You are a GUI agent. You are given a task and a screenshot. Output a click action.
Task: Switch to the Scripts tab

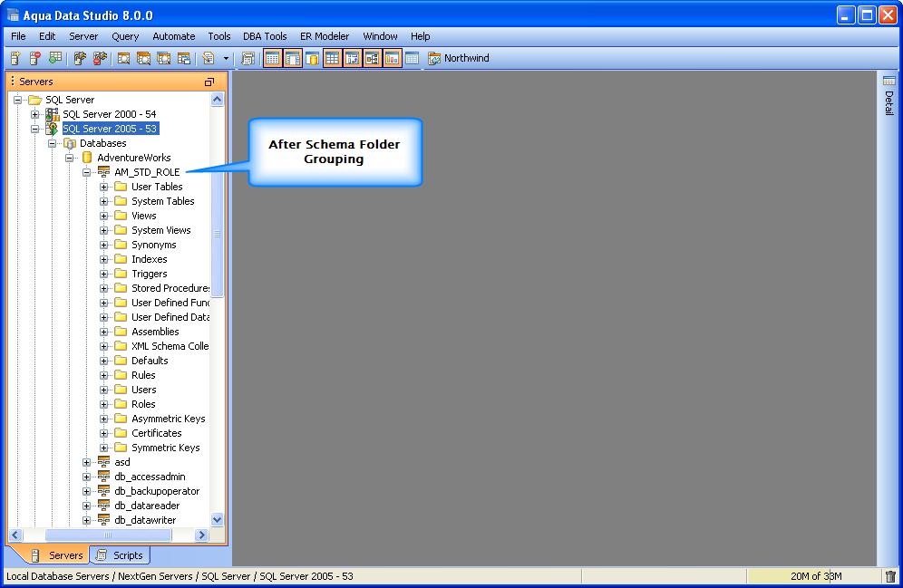click(120, 555)
